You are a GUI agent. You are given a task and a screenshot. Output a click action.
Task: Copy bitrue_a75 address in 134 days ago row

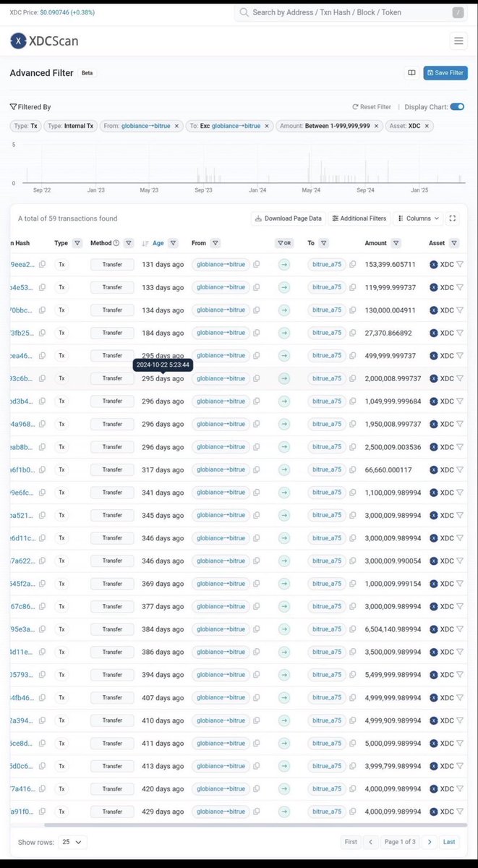point(353,310)
